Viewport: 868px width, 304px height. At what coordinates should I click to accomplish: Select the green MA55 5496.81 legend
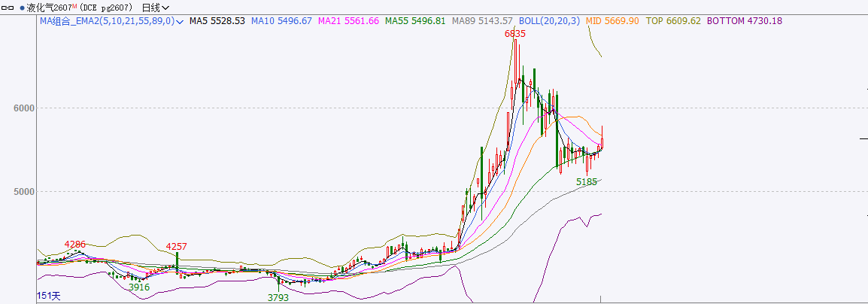415,21
